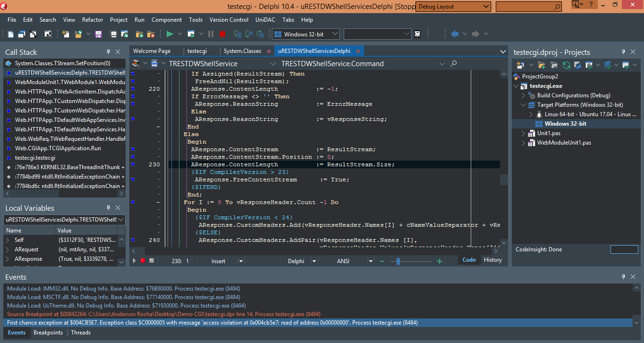The height and width of the screenshot is (343, 644).
Task: Toggle the breakpoint dot on line 230
Action: pyautogui.click(x=133, y=164)
